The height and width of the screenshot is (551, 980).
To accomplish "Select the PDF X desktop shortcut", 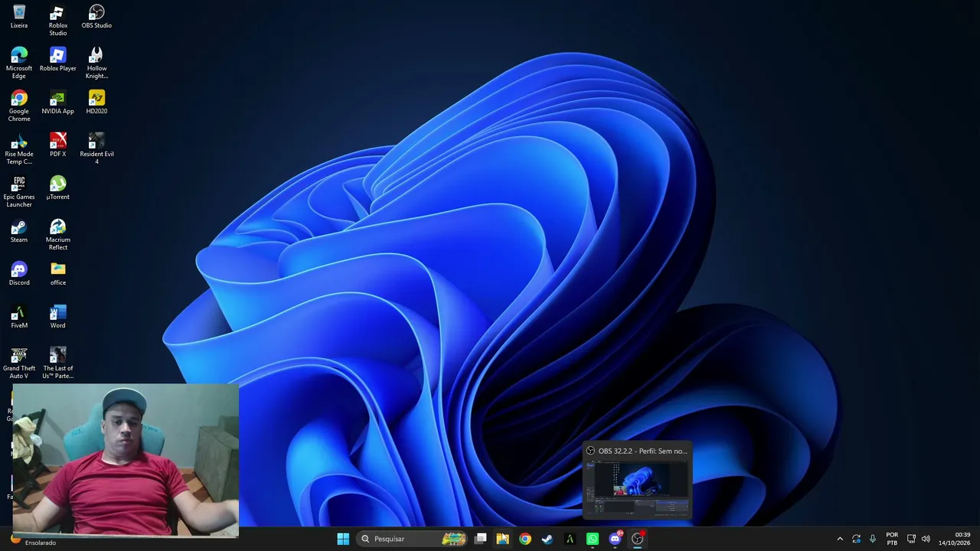I will click(x=58, y=145).
